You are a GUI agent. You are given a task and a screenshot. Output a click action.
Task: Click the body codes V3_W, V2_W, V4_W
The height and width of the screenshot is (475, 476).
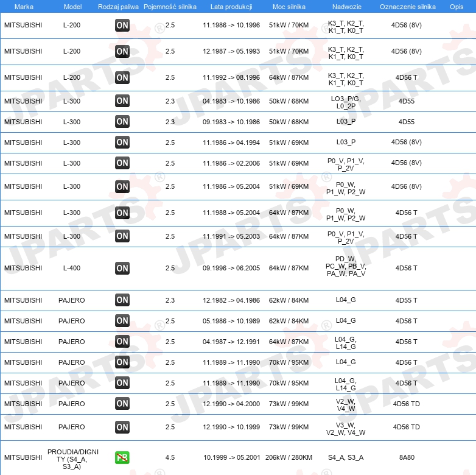pos(346,429)
